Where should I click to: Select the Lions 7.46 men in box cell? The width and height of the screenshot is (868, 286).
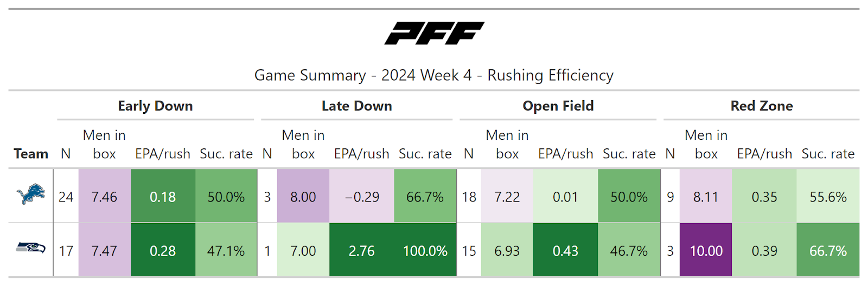(x=104, y=197)
